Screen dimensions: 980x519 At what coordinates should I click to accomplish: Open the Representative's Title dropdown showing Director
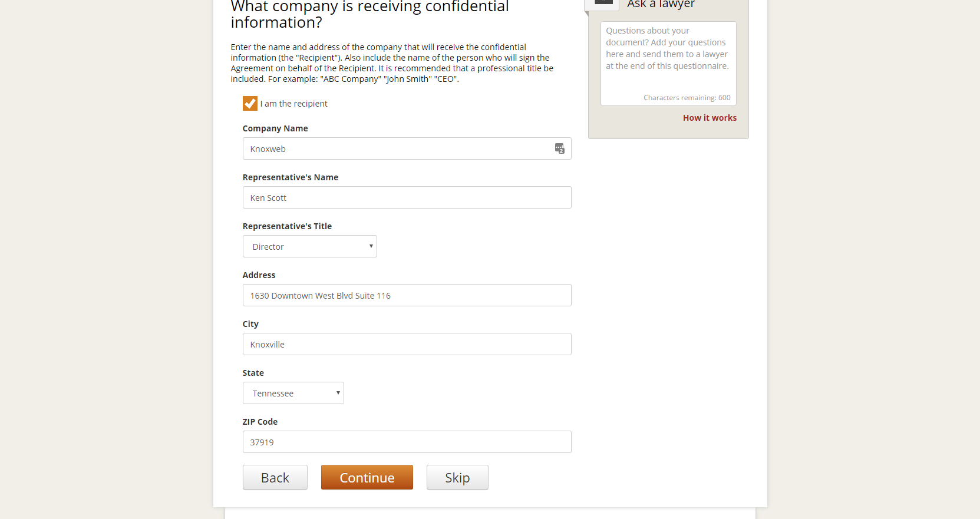(x=309, y=246)
